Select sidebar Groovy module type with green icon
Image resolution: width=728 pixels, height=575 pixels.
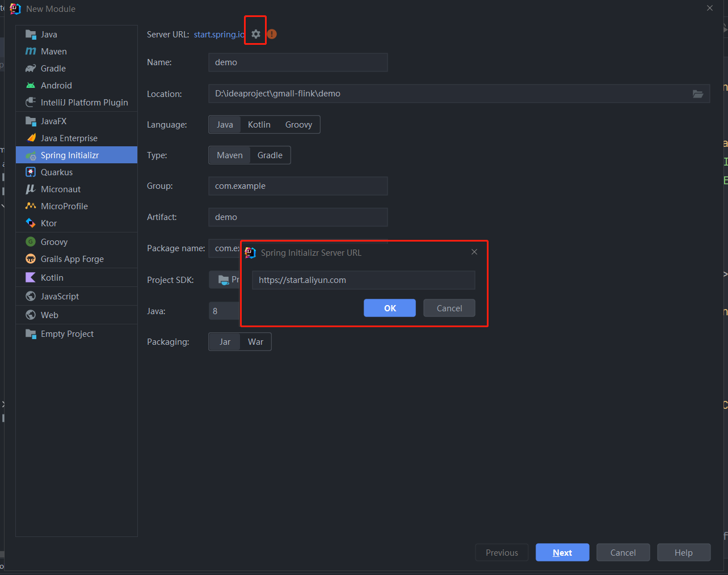pos(77,242)
